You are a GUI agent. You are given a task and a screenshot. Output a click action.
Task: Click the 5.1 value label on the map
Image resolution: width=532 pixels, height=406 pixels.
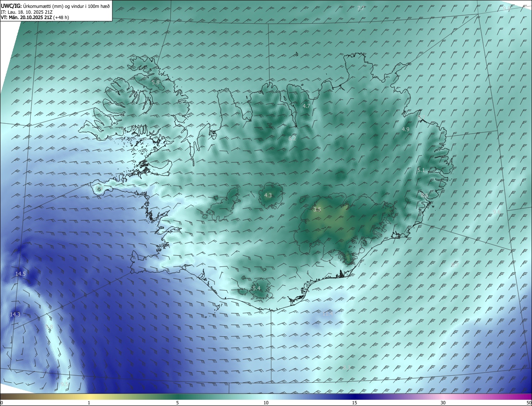[x=421, y=170]
